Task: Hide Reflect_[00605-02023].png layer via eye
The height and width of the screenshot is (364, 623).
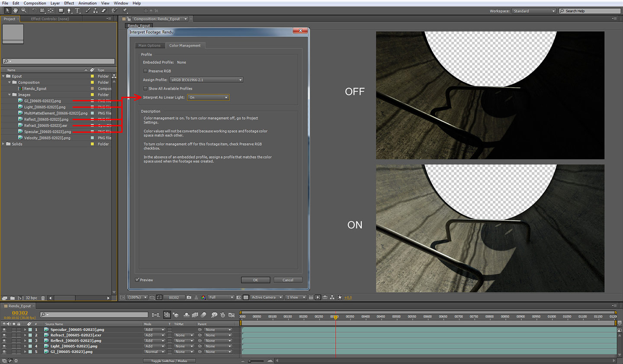Action: (4, 341)
